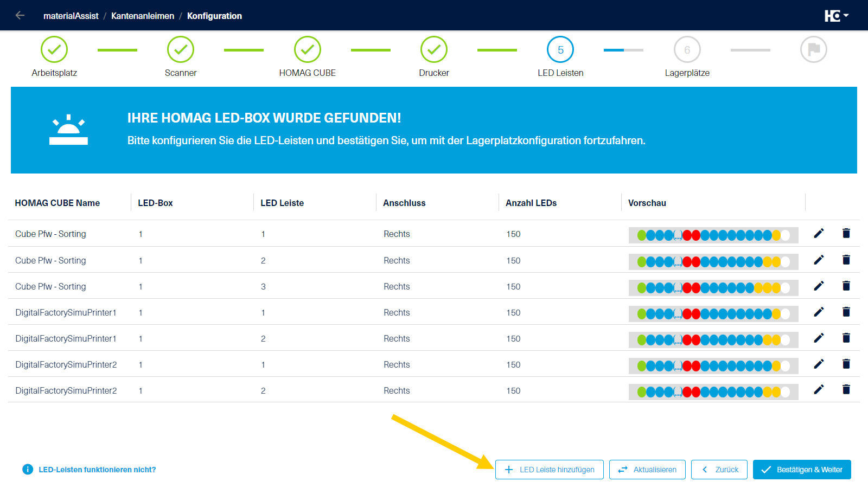Click Bestätigen & Weiter button

[802, 470]
